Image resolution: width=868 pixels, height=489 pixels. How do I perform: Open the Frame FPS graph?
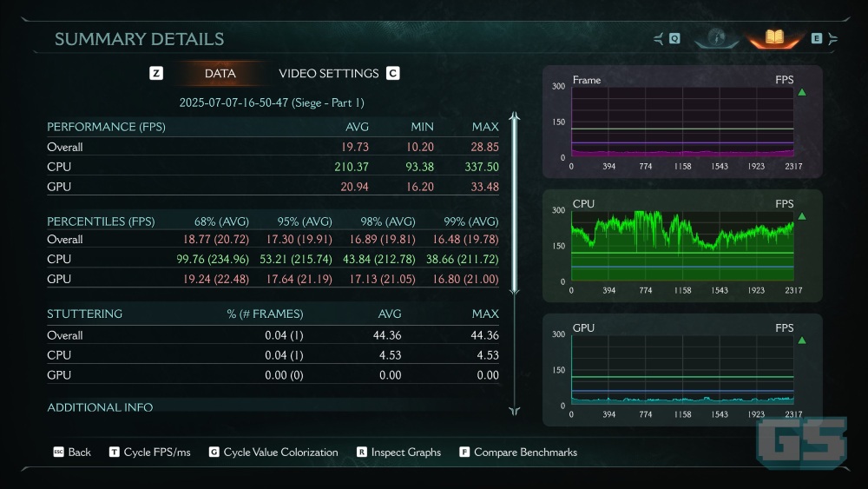click(x=682, y=122)
